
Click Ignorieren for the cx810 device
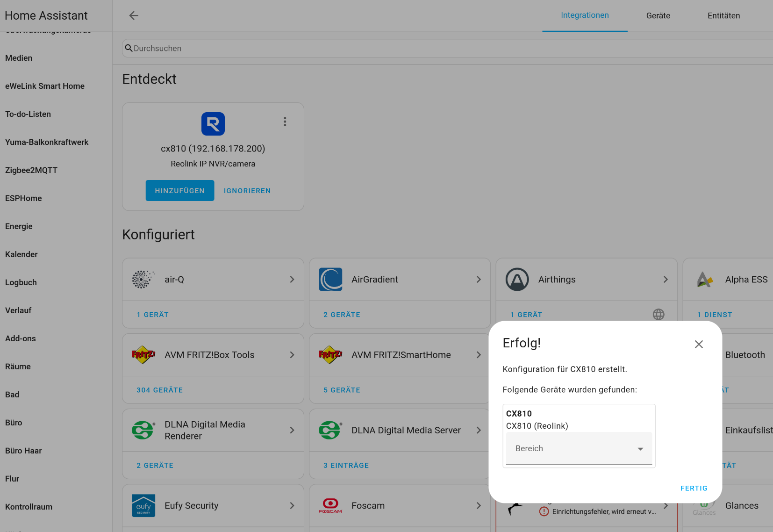coord(247,191)
